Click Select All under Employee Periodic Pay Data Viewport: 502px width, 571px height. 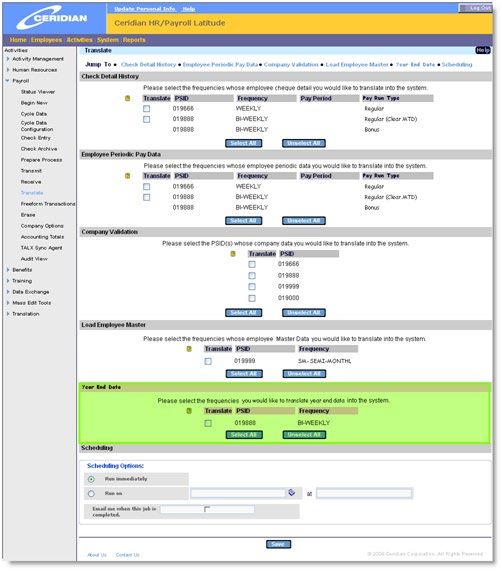coord(244,221)
